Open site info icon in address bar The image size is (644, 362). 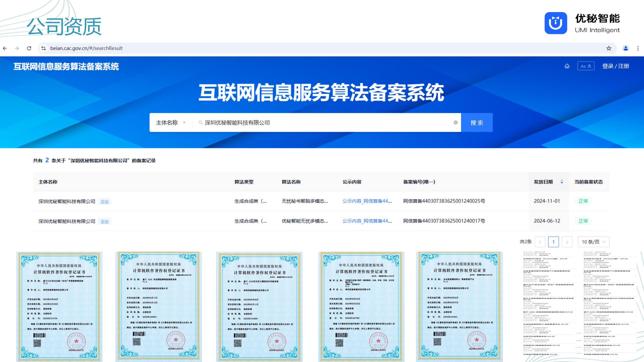coord(44,48)
